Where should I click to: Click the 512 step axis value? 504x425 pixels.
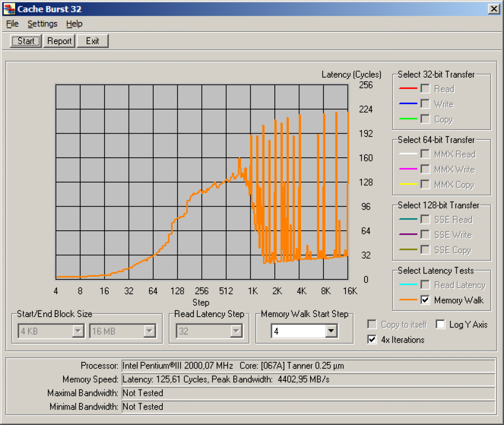click(x=226, y=291)
